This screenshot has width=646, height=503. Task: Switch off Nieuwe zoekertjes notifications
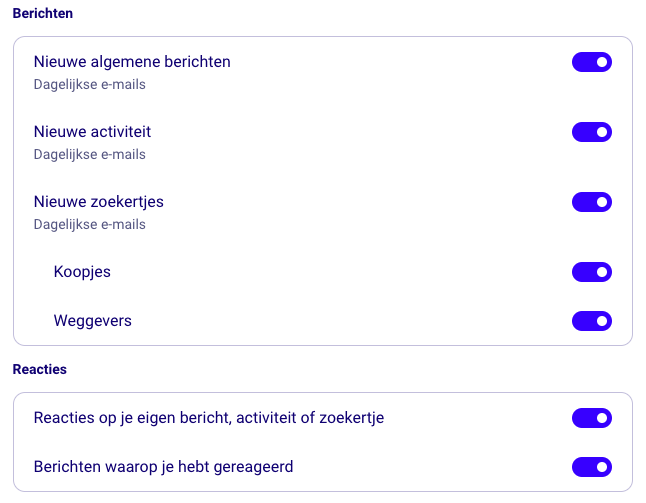591,202
